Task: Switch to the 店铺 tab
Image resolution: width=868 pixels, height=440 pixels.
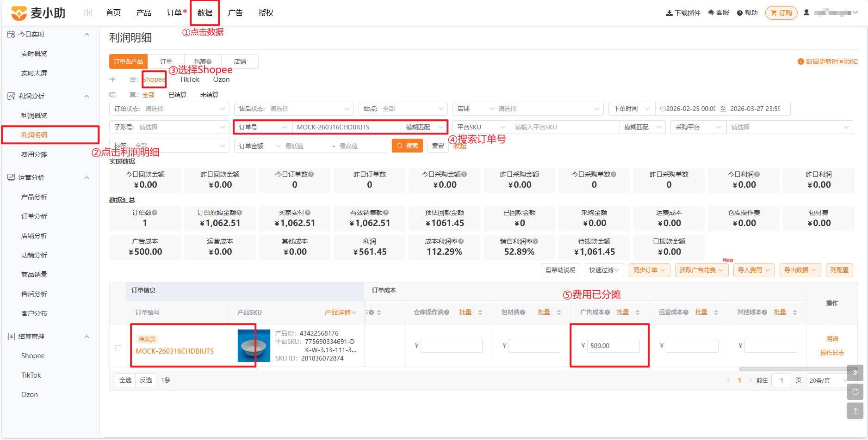Action: pos(240,61)
